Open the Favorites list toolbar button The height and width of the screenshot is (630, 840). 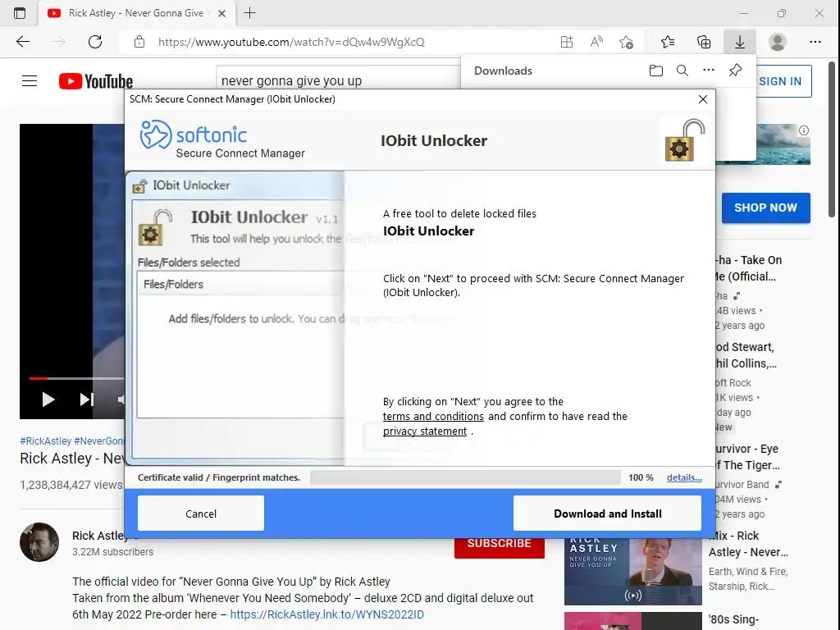pos(668,42)
